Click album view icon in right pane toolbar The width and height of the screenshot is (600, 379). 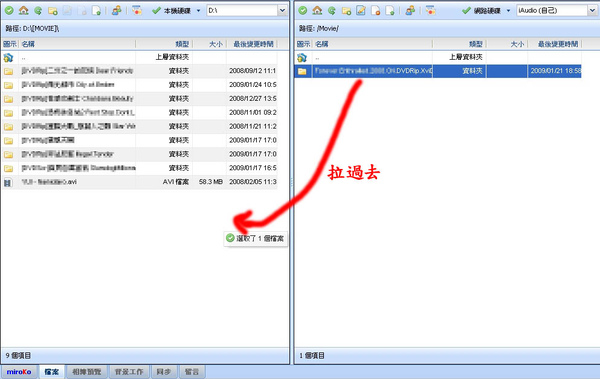point(430,11)
